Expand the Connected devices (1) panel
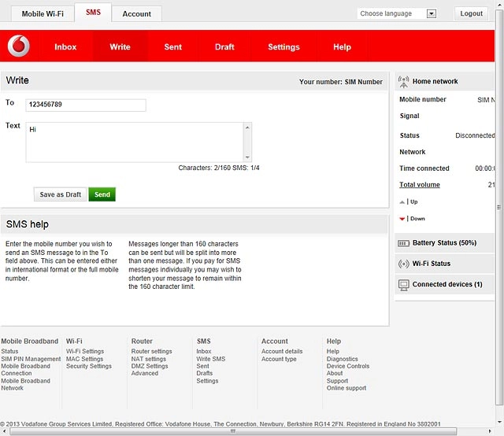504x436 pixels. 444,284
